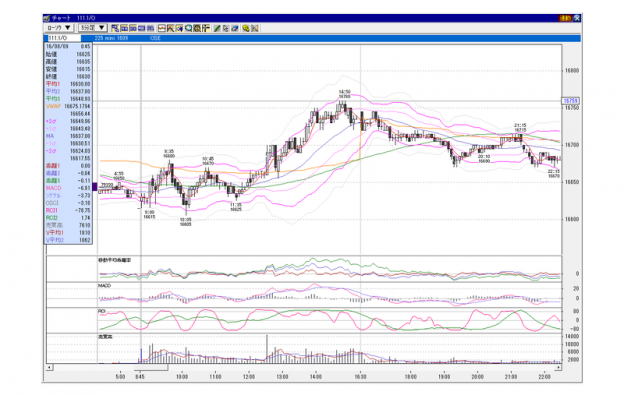Select the eraser tool in toolbar

point(235,28)
